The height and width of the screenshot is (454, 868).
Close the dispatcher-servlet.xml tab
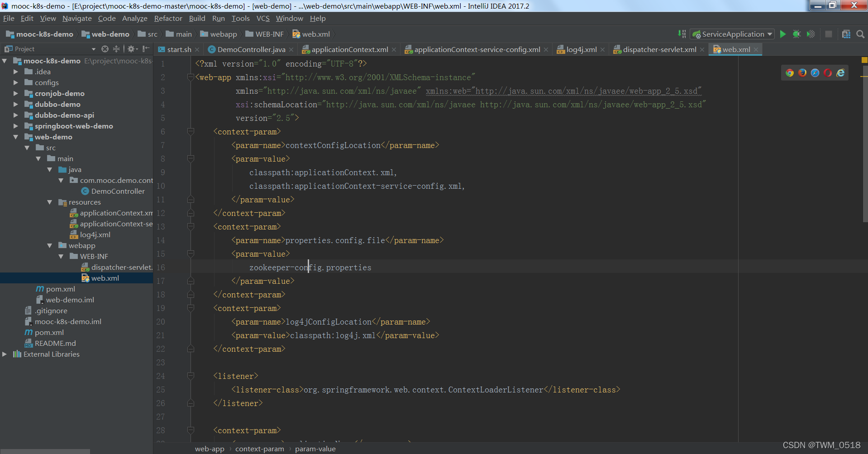702,50
